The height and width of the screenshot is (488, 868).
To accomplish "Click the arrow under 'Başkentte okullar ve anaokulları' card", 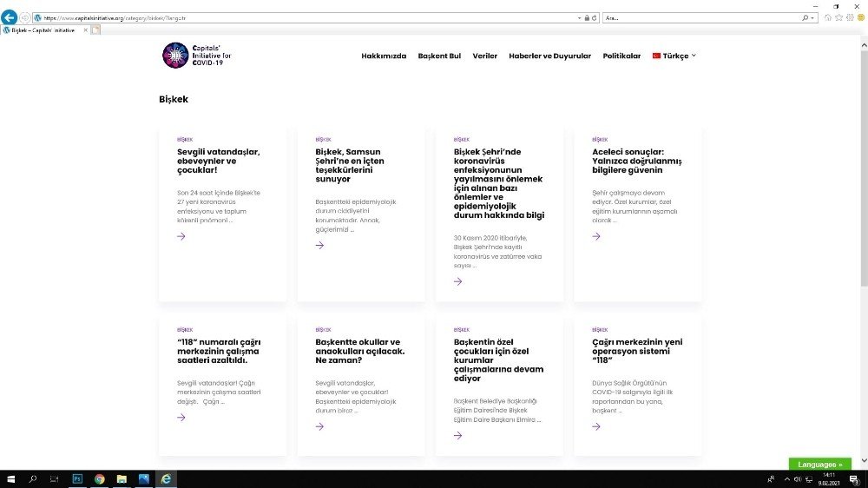I will tap(319, 426).
